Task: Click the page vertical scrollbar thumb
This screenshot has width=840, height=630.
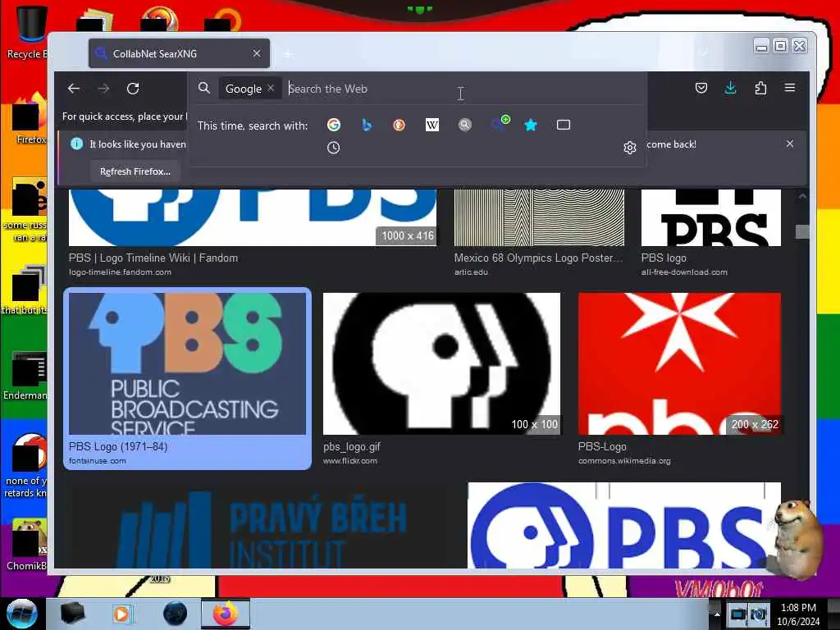Action: pos(802,231)
